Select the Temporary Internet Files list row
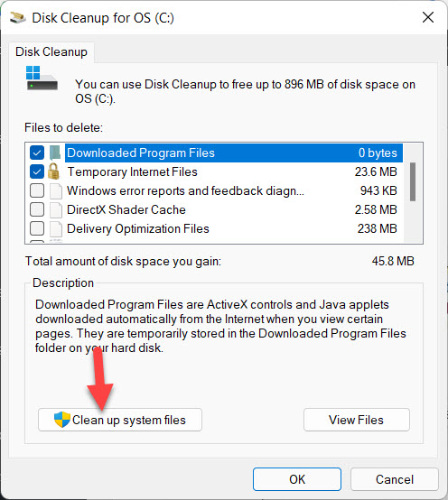This screenshot has width=448, height=500. pos(214,171)
